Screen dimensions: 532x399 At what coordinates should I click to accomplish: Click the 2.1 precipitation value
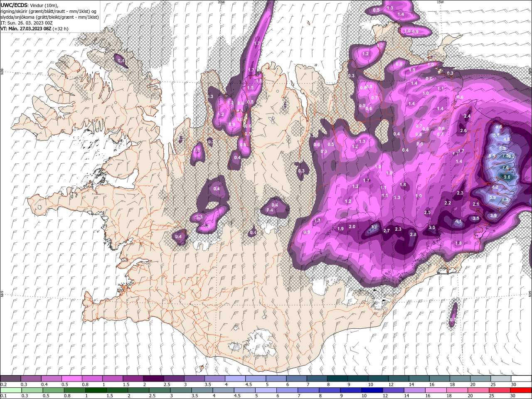[476, 204]
